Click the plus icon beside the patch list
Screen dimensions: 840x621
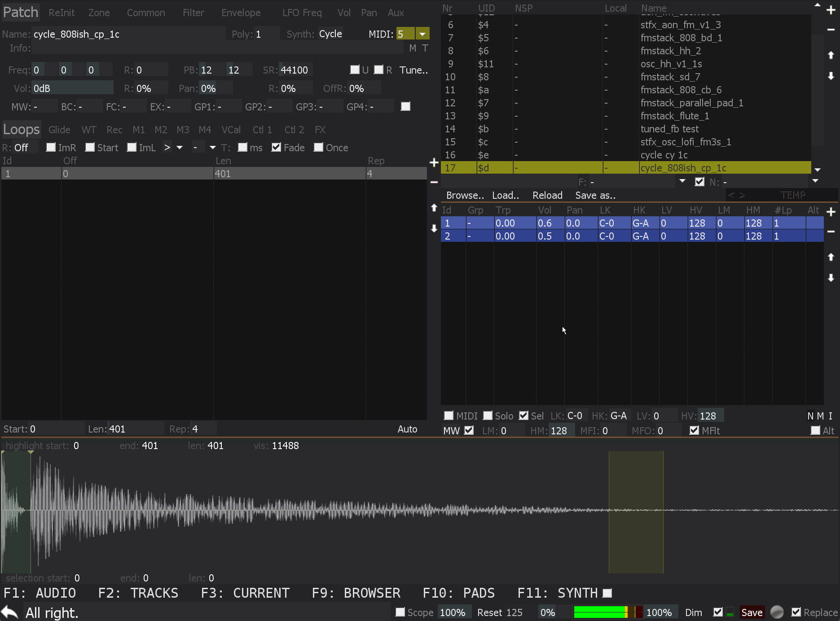point(831,10)
